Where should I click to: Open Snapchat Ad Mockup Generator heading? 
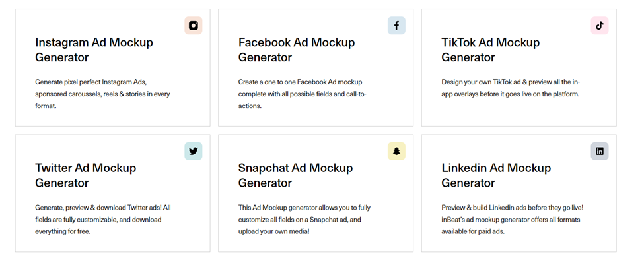pyautogui.click(x=296, y=175)
